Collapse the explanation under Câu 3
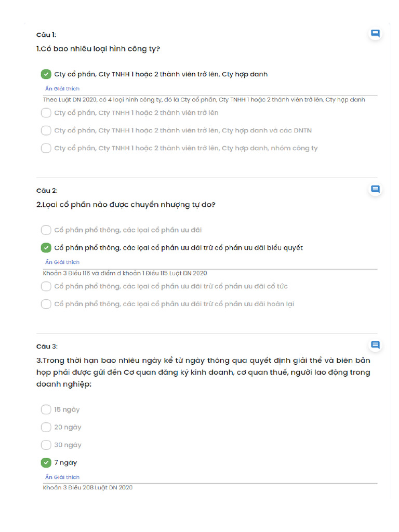 pos(62,477)
